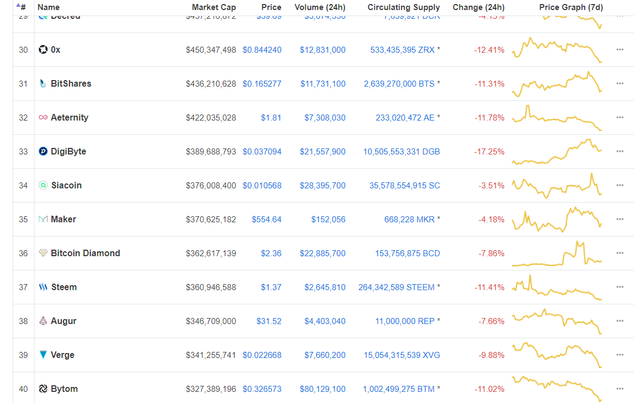
Task: Open the Augur coin page link
Action: click(63, 321)
